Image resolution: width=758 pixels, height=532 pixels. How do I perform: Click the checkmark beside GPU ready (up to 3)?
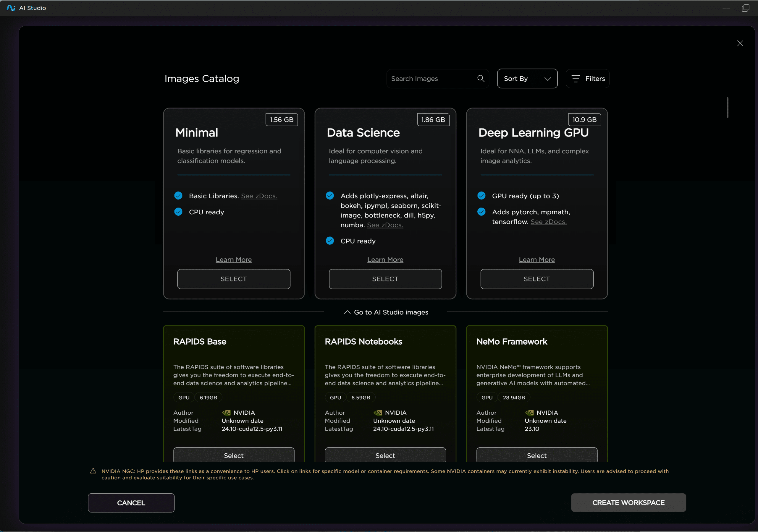[481, 195]
